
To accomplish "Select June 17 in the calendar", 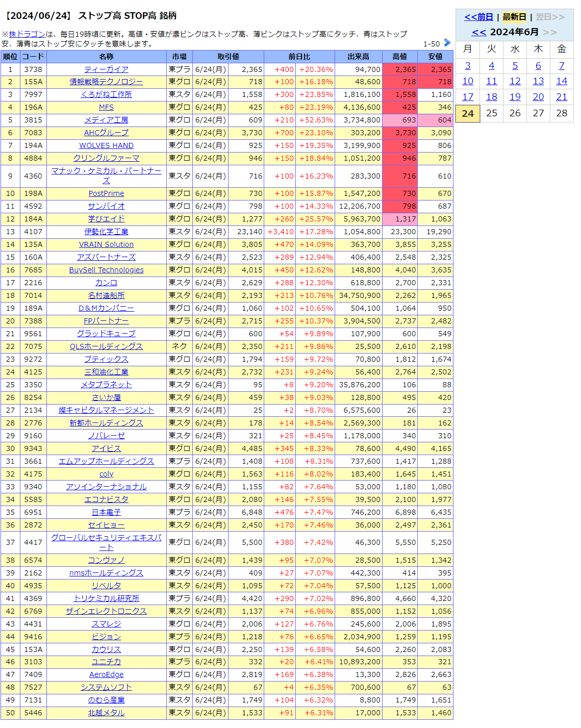I will tap(468, 97).
